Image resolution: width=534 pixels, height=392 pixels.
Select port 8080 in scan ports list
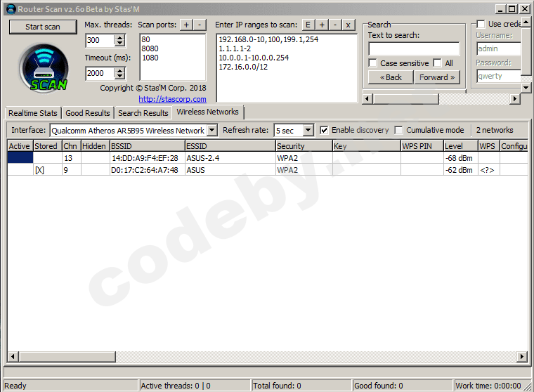pos(150,48)
